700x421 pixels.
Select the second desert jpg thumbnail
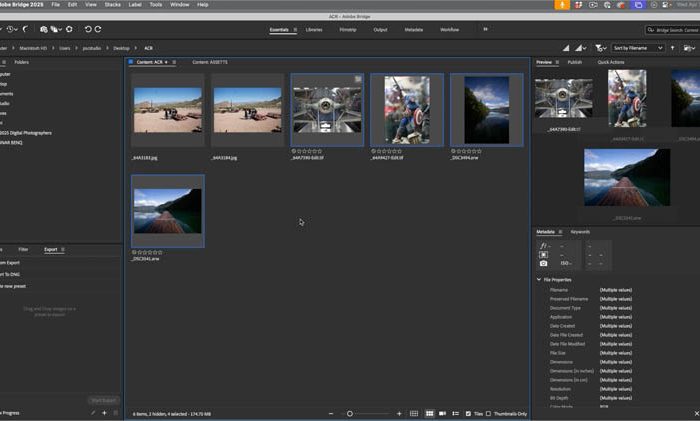pyautogui.click(x=247, y=110)
